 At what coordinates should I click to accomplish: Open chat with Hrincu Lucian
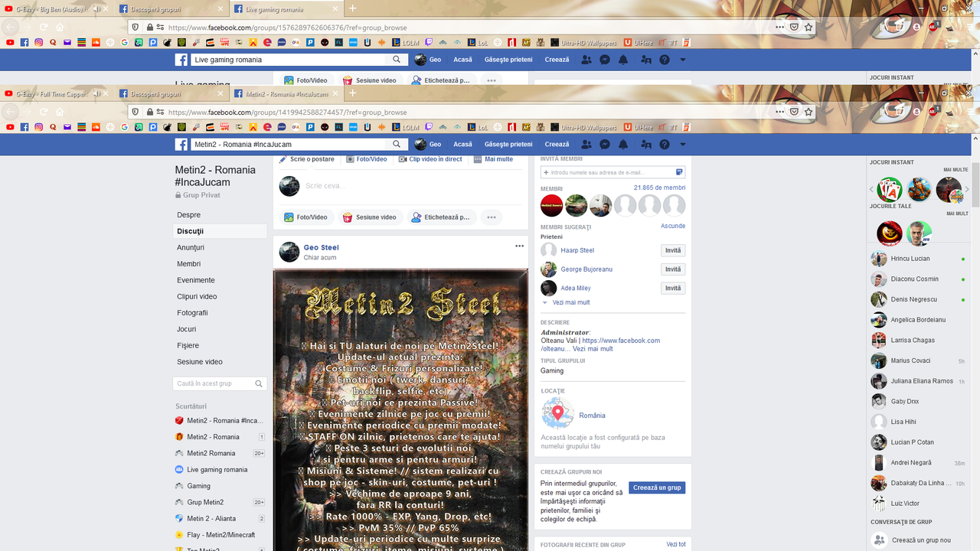point(917,259)
